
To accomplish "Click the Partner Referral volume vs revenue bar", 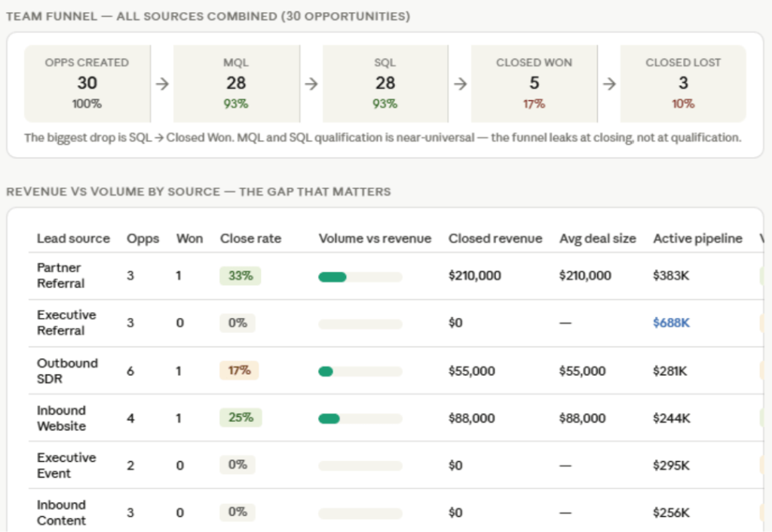I will point(360,277).
